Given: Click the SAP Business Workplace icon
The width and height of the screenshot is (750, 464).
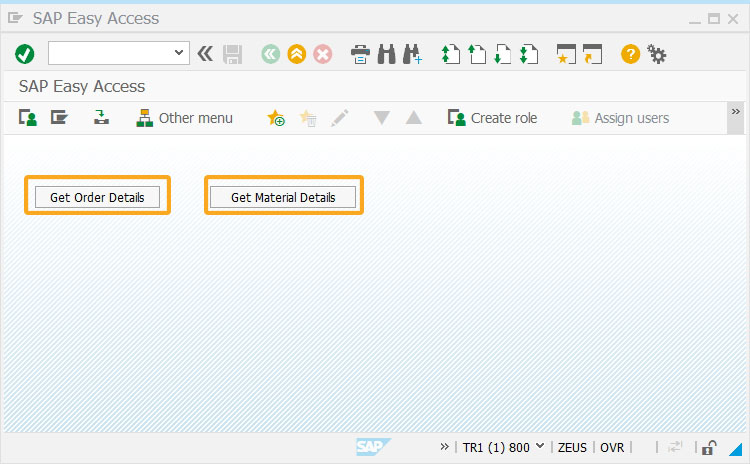Looking at the screenshot, I should [x=101, y=118].
